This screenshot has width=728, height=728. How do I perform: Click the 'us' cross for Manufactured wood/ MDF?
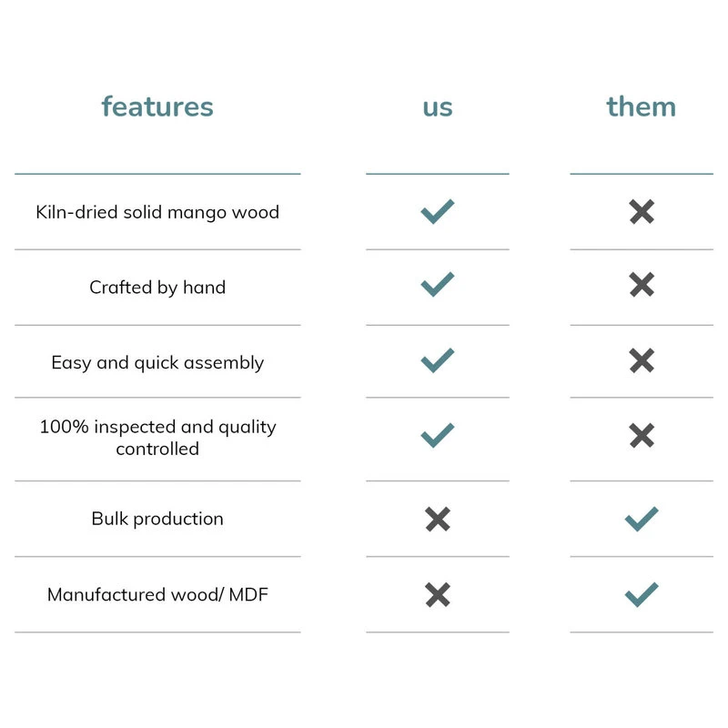pos(438,595)
